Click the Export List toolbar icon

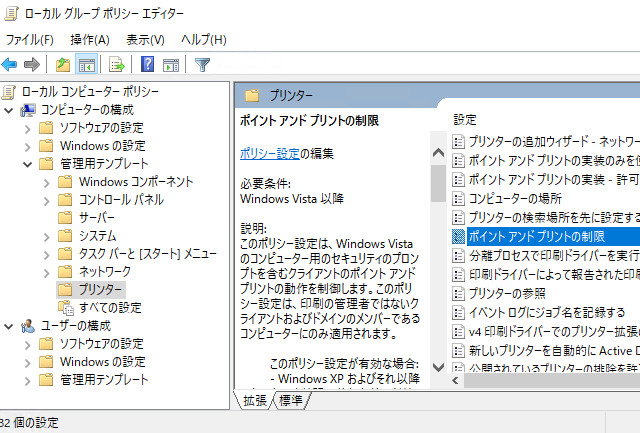(x=116, y=65)
